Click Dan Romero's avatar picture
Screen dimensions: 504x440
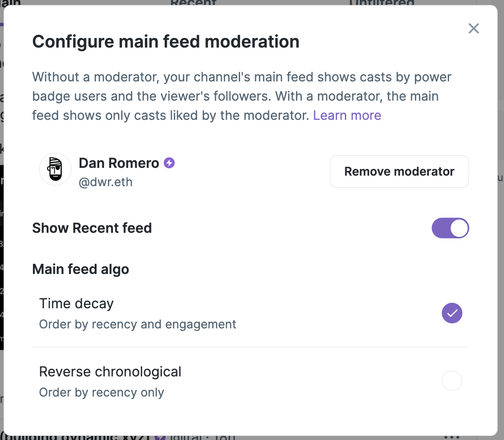click(55, 170)
